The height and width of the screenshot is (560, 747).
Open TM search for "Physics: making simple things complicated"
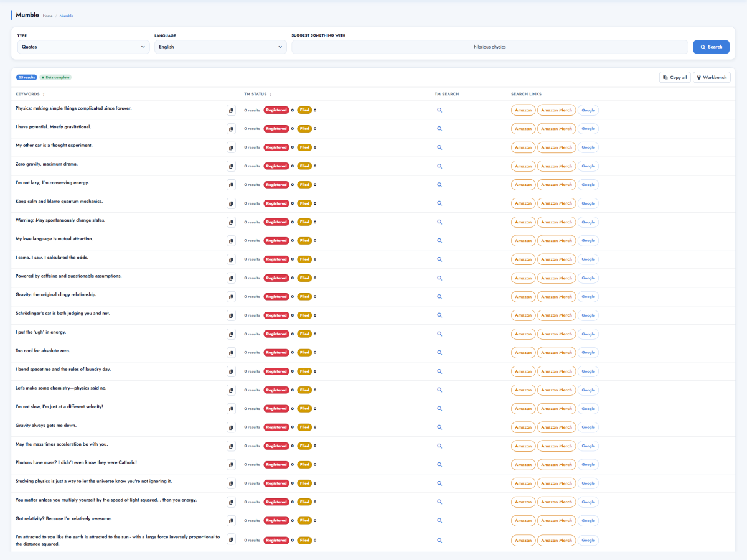click(x=439, y=110)
